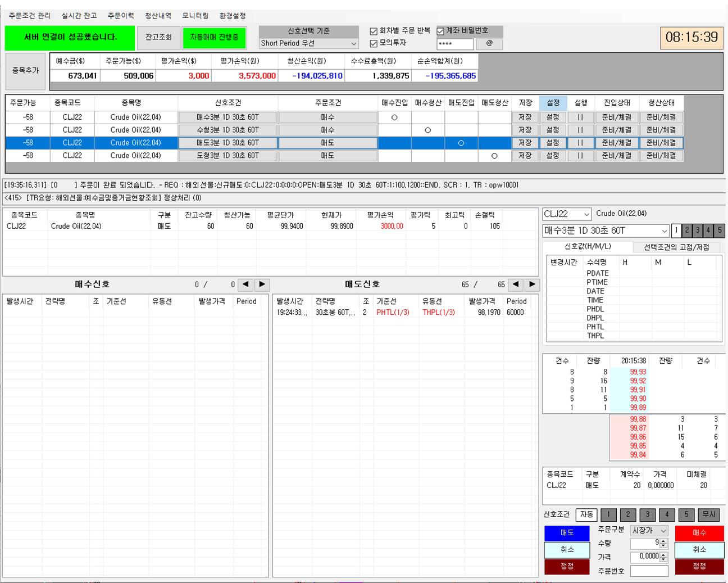Click the 주문번호 input field
728x583 pixels.
coord(649,571)
